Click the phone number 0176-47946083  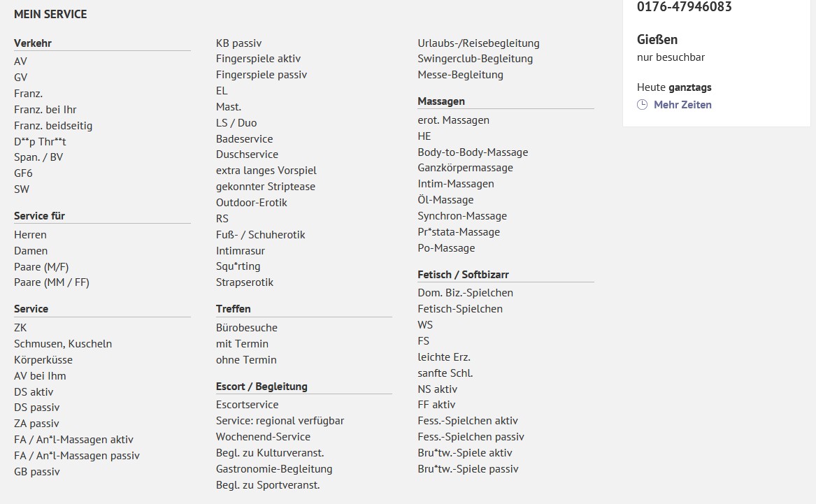click(x=684, y=7)
